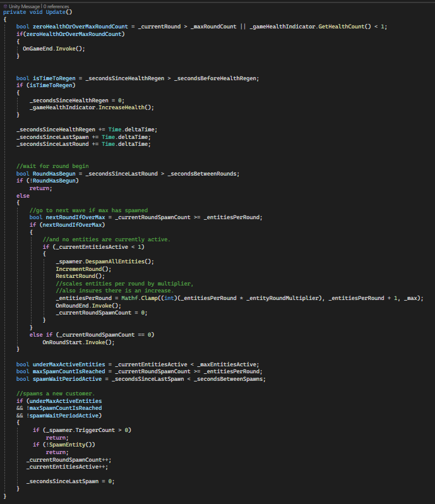Click the "if (nextRoundIfOverMax)" line
The width and height of the screenshot is (435, 504).
68,225
